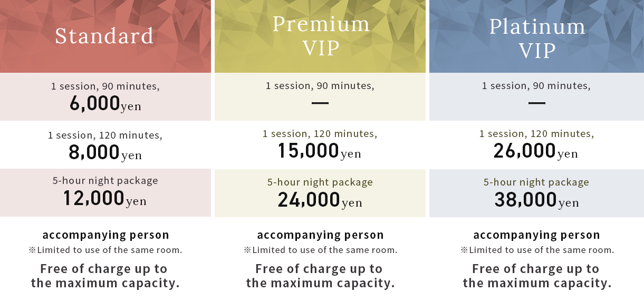The height and width of the screenshot is (301, 644).
Task: Click the 8,000 yen Standard 120-minute price
Action: pos(105,152)
